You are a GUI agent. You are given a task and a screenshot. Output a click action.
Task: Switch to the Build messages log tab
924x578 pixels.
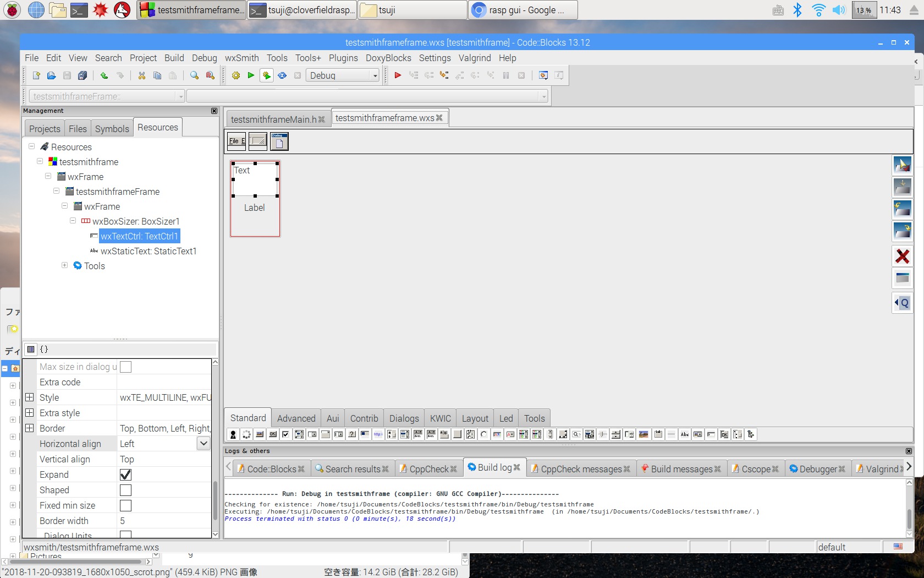(681, 469)
